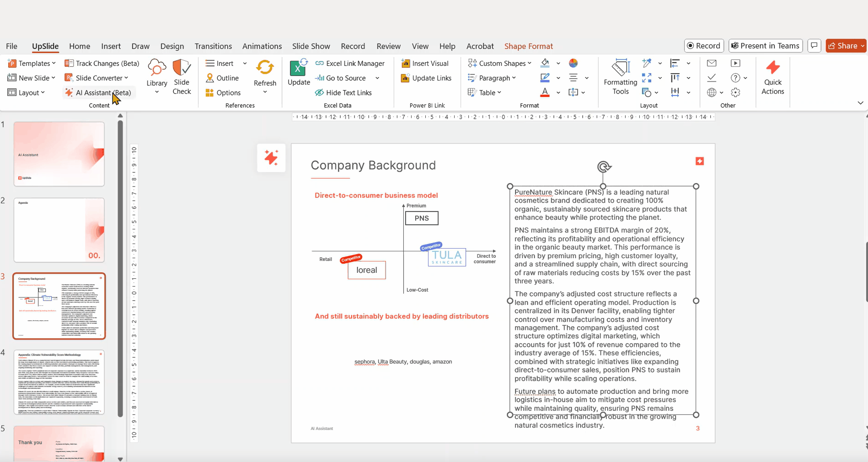868x462 pixels.
Task: Click Update Links for Power BI
Action: tap(426, 78)
